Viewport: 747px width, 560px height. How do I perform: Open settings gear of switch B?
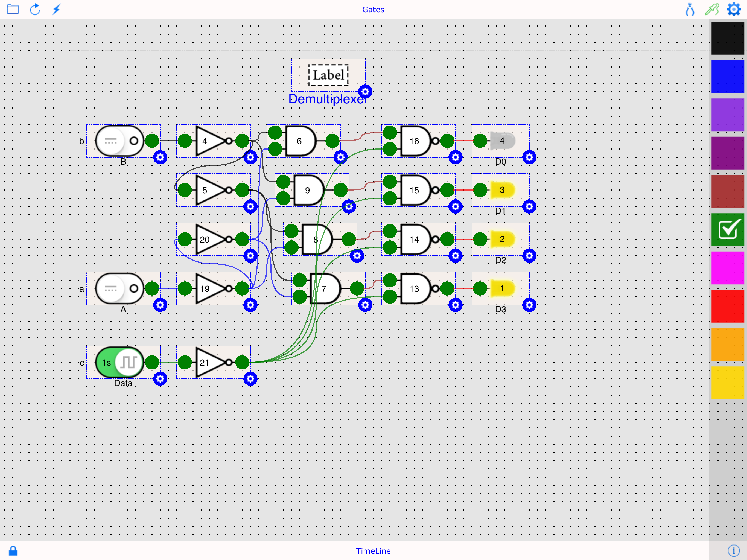[x=160, y=157]
